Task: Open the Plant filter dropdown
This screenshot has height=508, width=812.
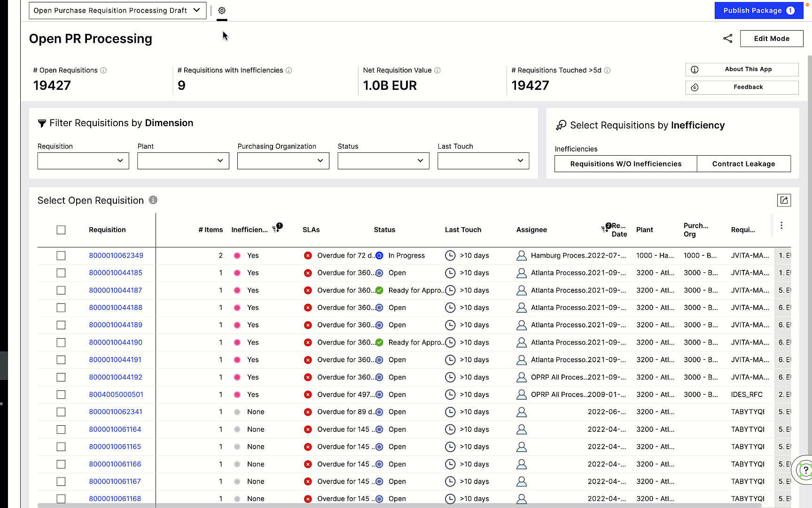Action: point(183,160)
